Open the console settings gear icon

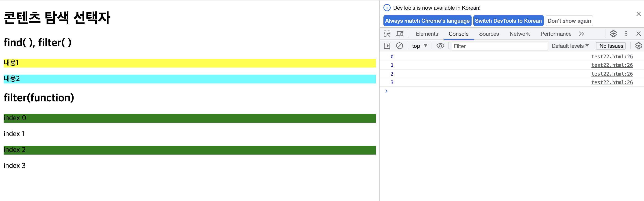tap(638, 46)
